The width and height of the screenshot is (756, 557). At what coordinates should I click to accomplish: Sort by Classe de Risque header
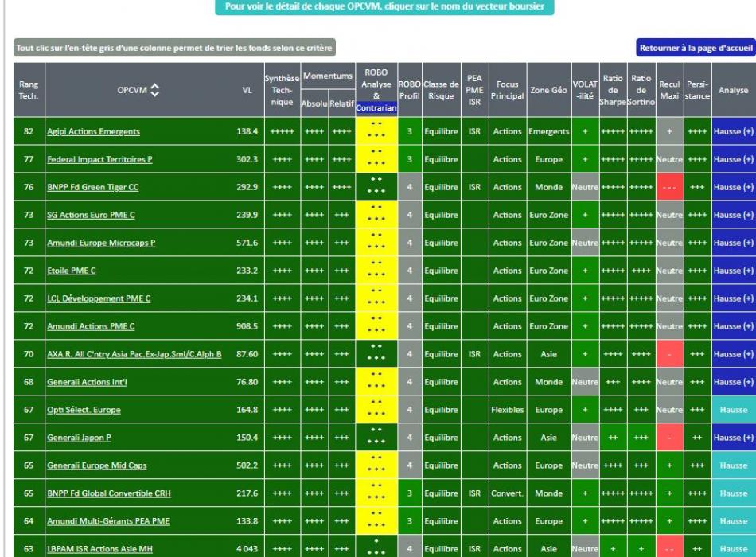point(441,90)
